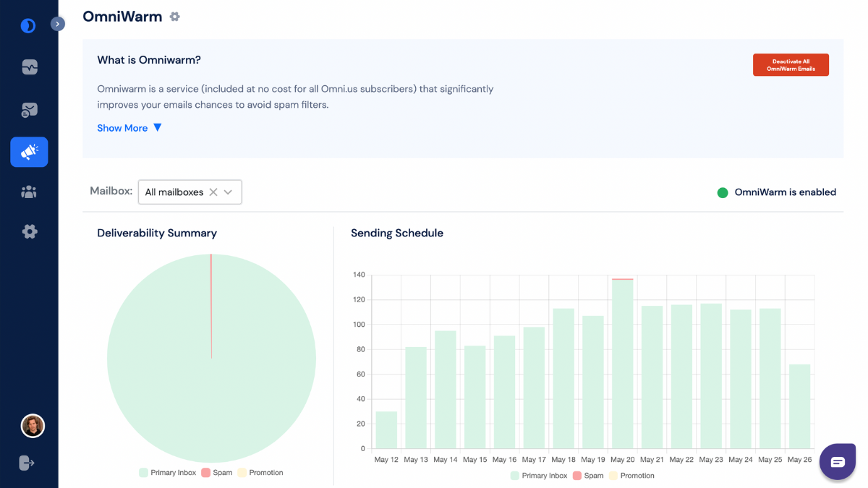This screenshot has width=868, height=488.
Task: Click the May 22 bar
Action: [681, 377]
